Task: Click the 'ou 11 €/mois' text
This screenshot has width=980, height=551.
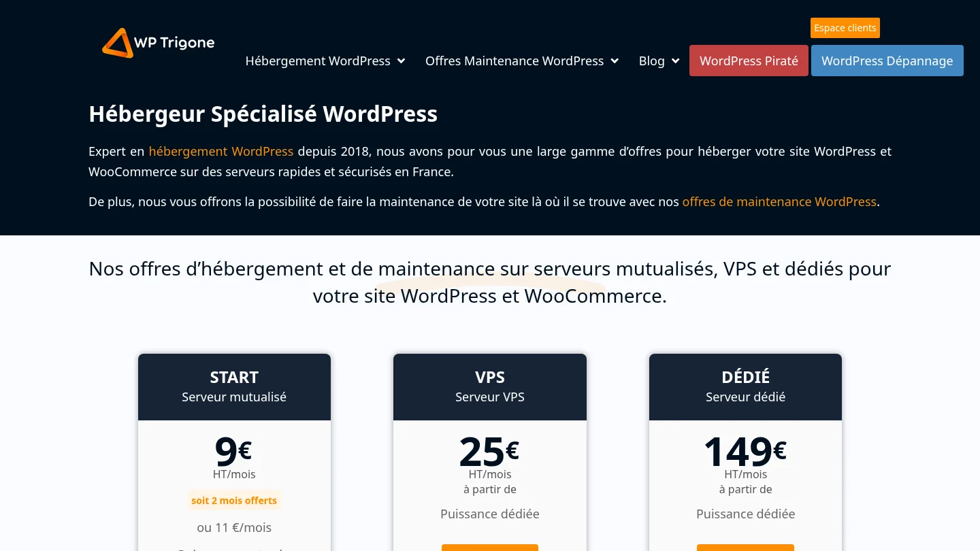Action: pyautogui.click(x=234, y=527)
